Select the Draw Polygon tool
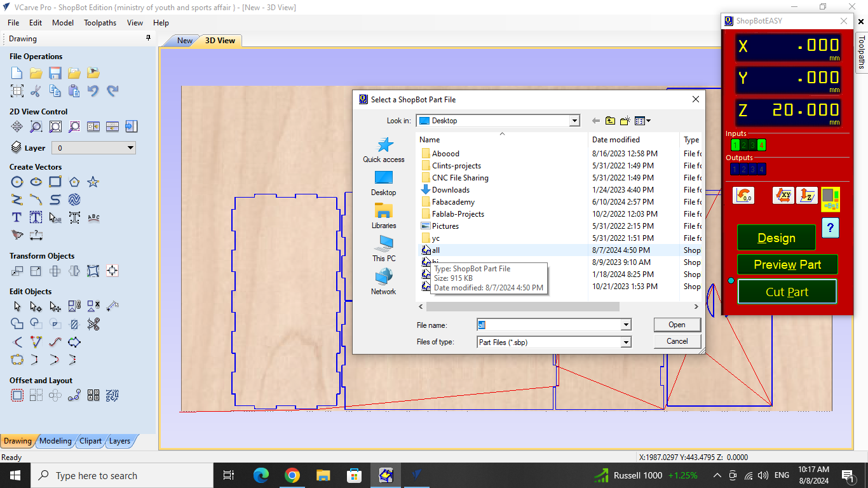Screen dimensions: 868x488 click(x=74, y=182)
